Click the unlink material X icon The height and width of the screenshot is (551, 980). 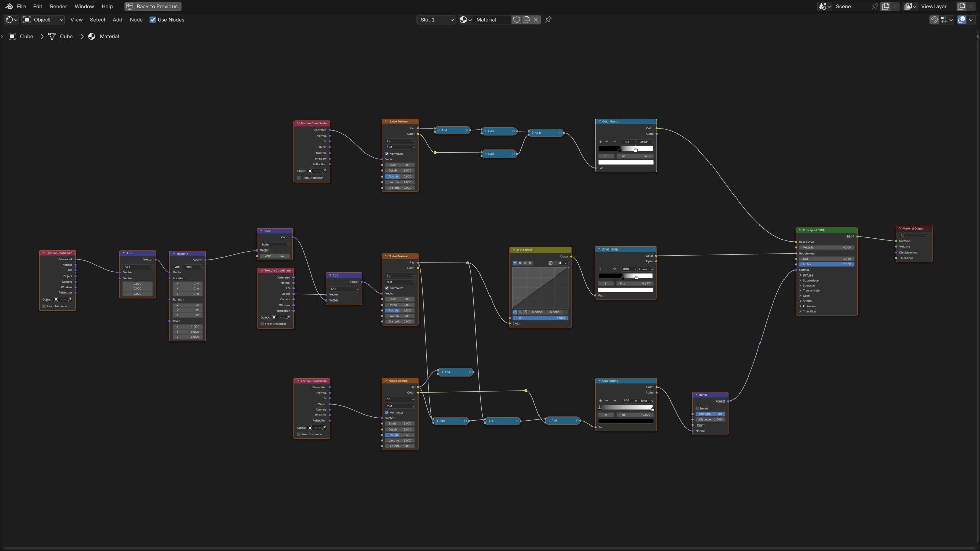535,20
